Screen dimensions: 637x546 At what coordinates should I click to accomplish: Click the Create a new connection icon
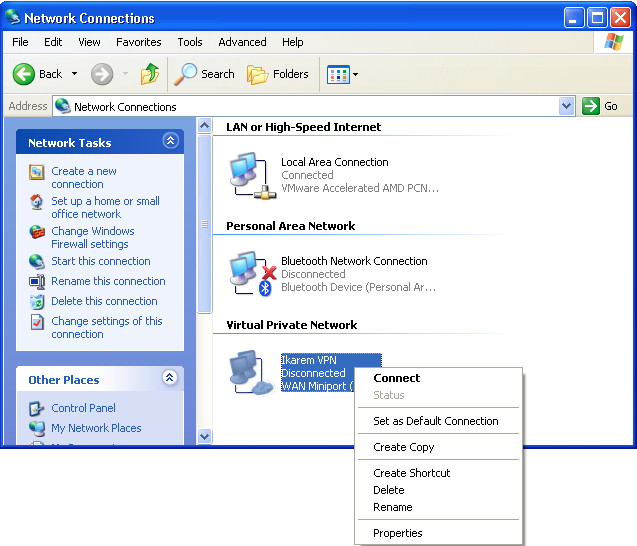pos(37,172)
